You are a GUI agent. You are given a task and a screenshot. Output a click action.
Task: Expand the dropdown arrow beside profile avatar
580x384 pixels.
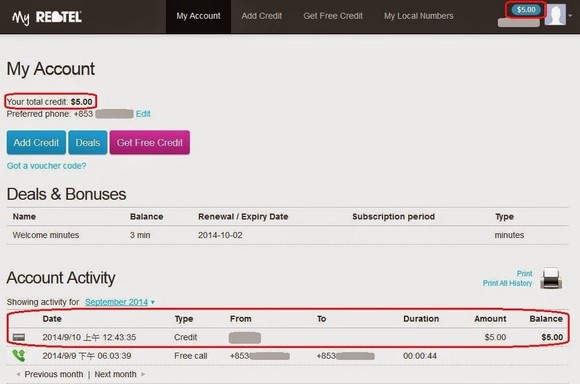[x=570, y=16]
